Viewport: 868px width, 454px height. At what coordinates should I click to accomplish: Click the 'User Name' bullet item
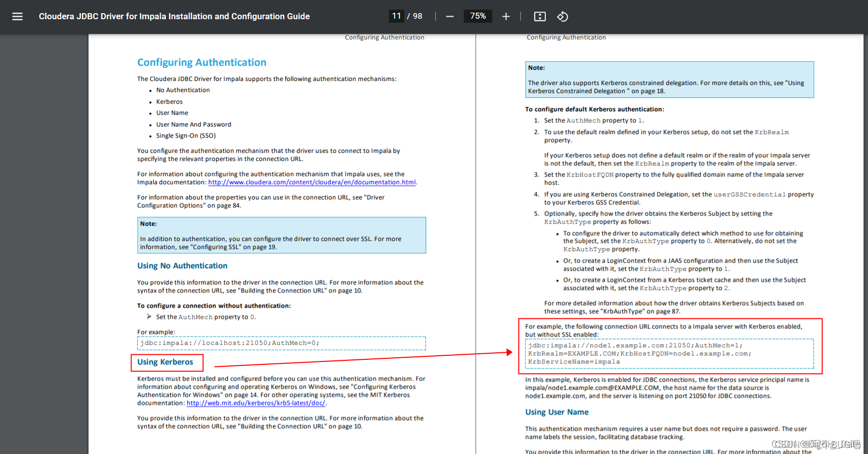tap(172, 113)
